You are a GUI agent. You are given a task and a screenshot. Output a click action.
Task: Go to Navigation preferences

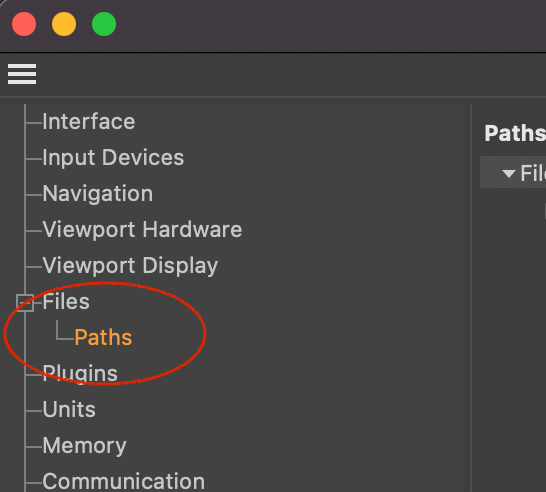[x=98, y=194]
